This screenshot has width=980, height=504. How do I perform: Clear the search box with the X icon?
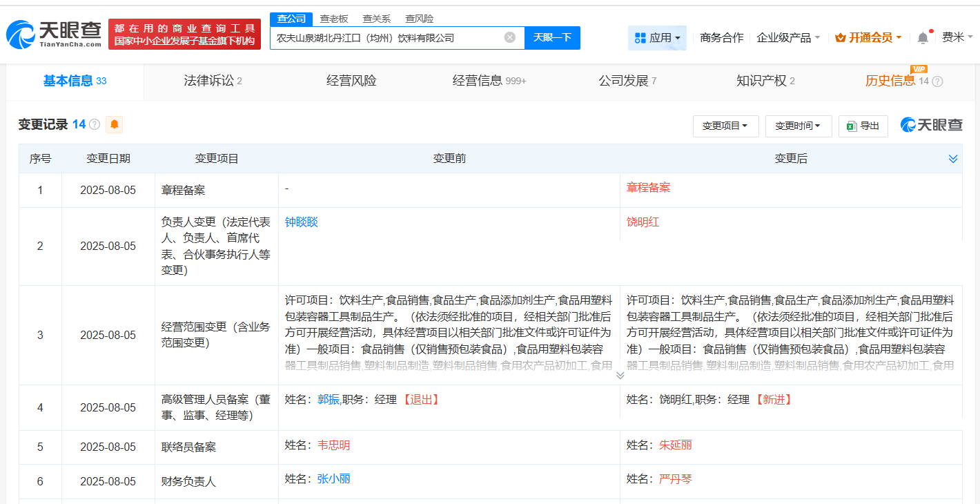click(x=509, y=37)
